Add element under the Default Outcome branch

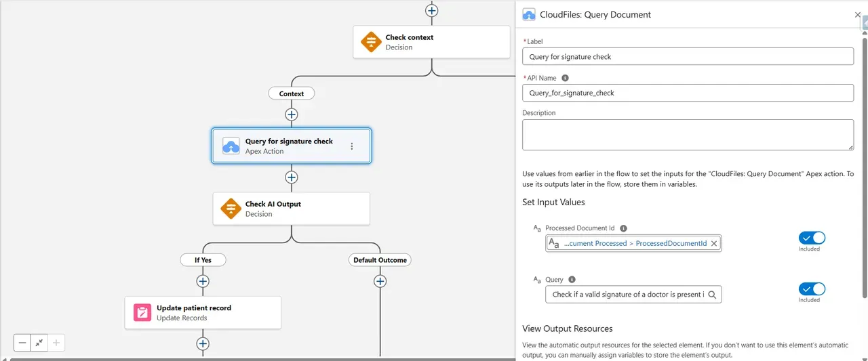point(380,281)
